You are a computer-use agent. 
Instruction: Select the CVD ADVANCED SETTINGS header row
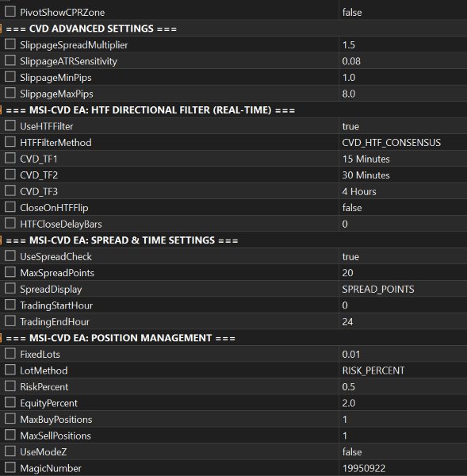click(233, 29)
